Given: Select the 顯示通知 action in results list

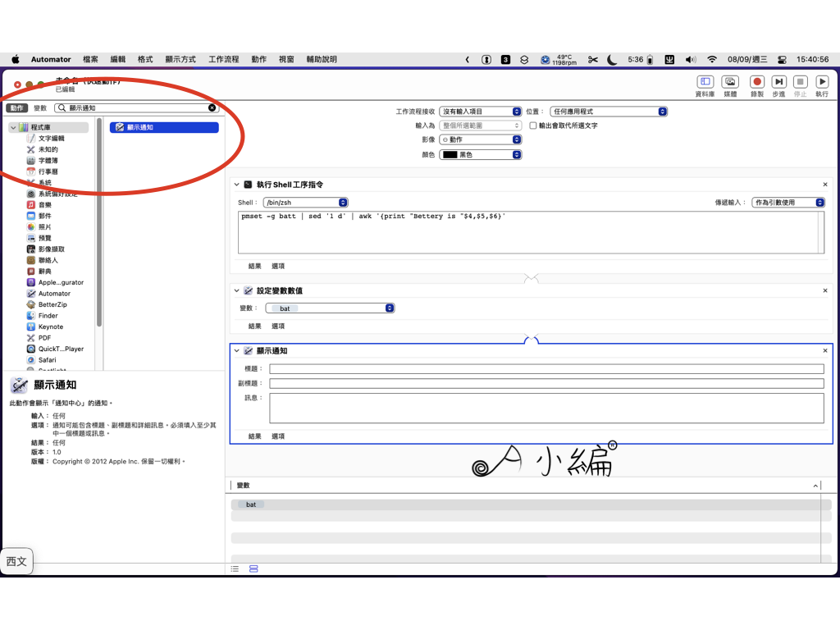Looking at the screenshot, I should 164,127.
